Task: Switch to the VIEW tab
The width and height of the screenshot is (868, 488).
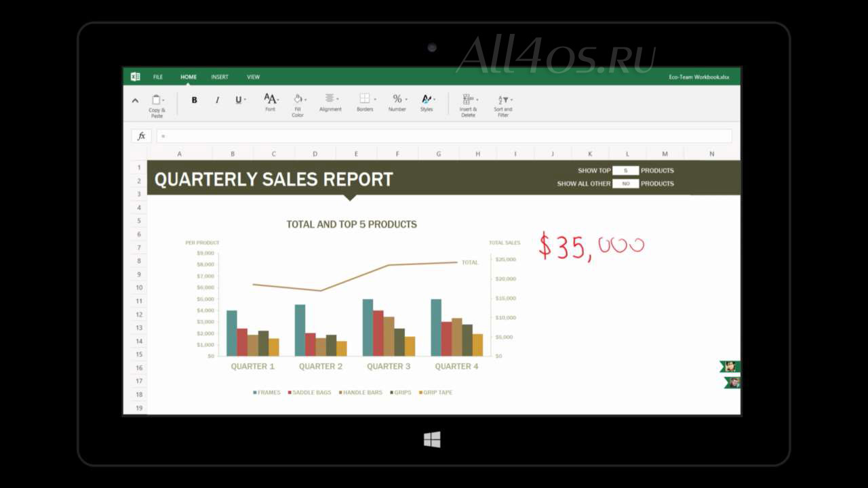Action: point(253,77)
